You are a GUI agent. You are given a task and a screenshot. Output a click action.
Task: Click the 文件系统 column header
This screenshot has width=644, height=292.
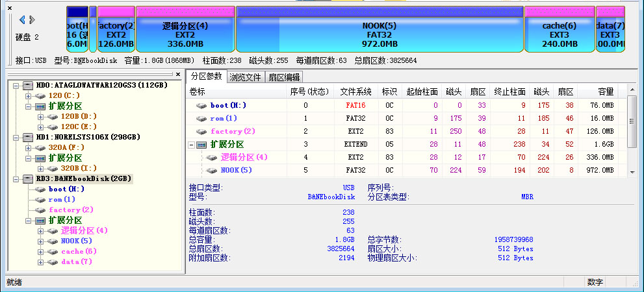[356, 91]
